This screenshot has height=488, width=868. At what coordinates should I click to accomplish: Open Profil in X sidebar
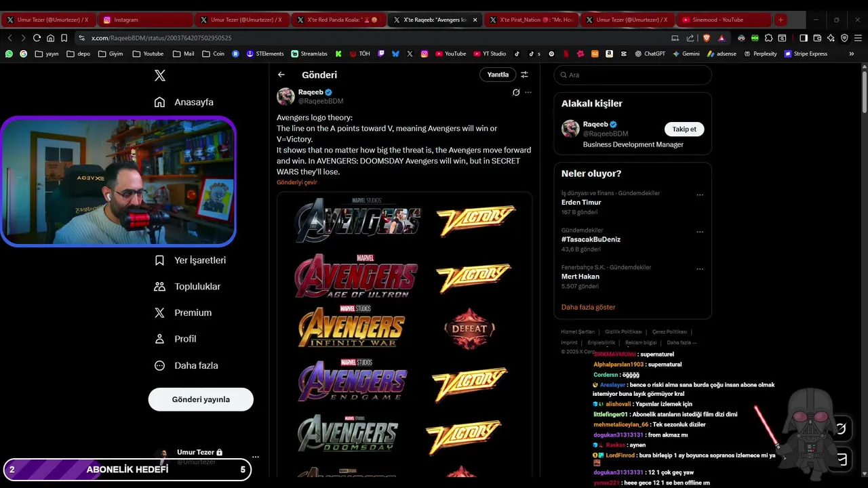click(175, 339)
